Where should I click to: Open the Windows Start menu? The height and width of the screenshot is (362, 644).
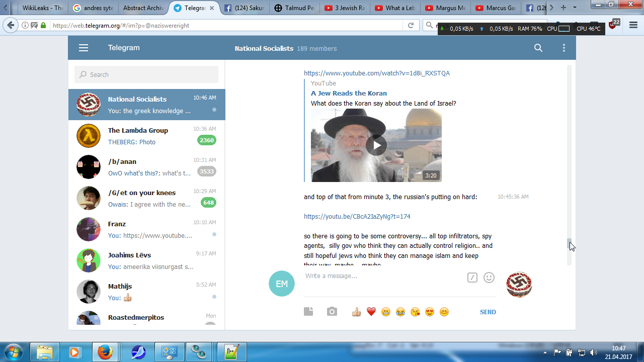point(14,352)
